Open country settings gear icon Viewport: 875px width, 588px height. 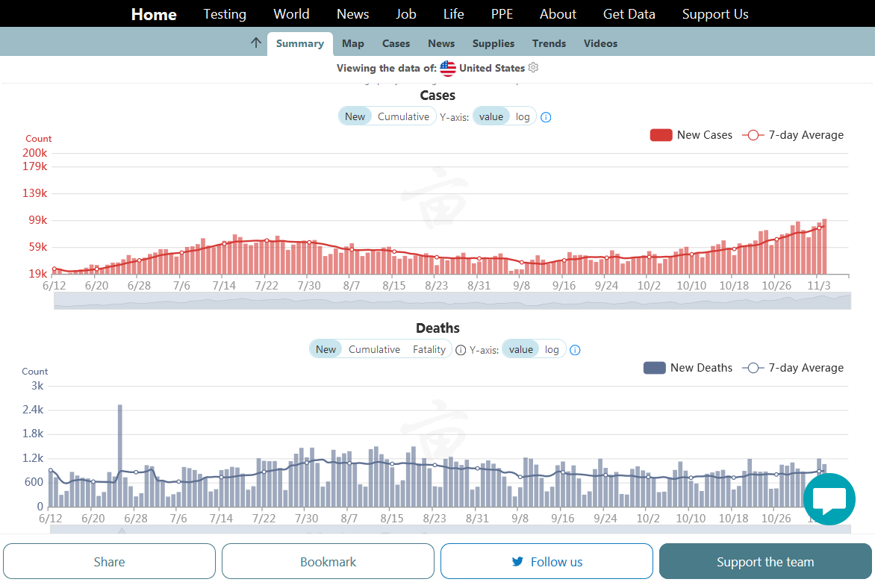[533, 68]
